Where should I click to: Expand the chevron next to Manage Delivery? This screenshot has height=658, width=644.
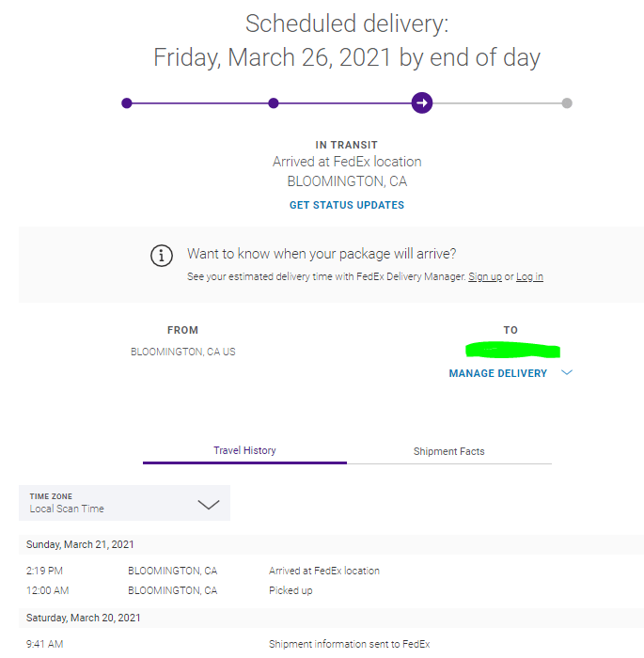(566, 373)
